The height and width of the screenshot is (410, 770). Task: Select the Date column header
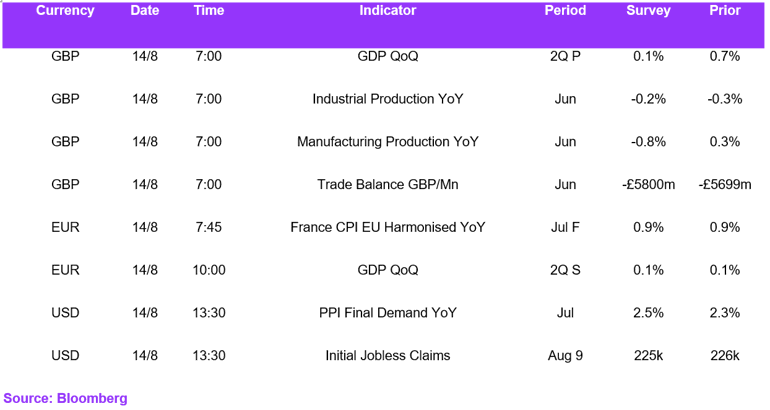(x=145, y=10)
